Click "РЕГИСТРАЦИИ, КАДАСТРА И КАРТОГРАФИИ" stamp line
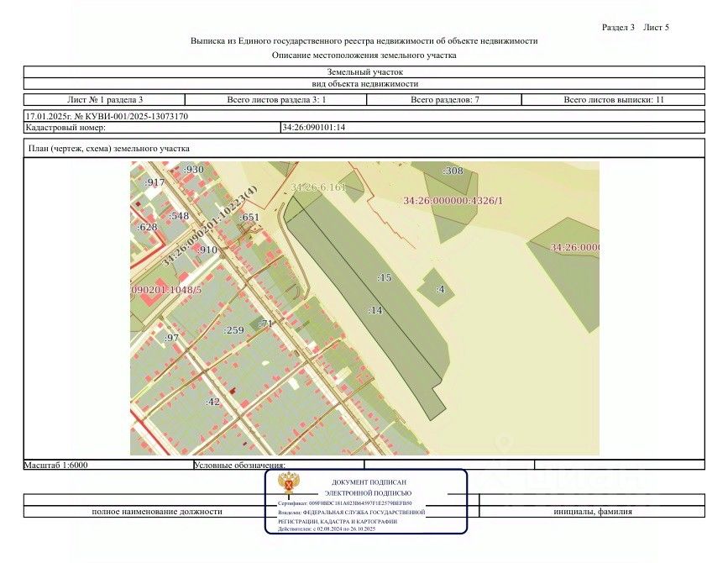The image size is (728, 563). click(x=337, y=522)
